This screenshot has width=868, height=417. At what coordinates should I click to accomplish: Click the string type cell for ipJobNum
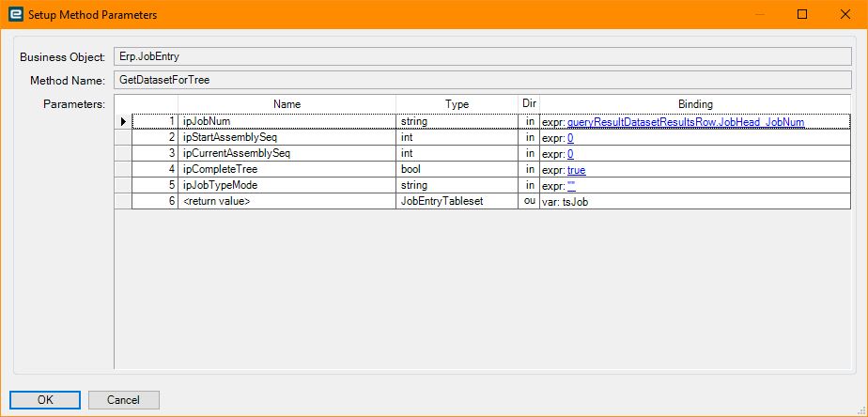[457, 121]
